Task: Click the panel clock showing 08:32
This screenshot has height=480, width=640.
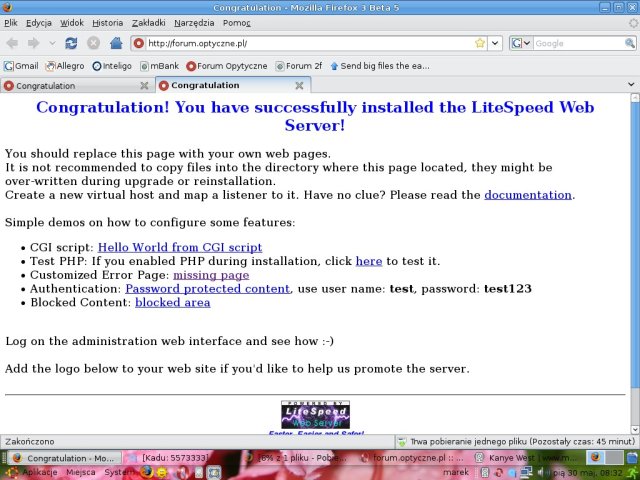Action: pyautogui.click(x=588, y=473)
